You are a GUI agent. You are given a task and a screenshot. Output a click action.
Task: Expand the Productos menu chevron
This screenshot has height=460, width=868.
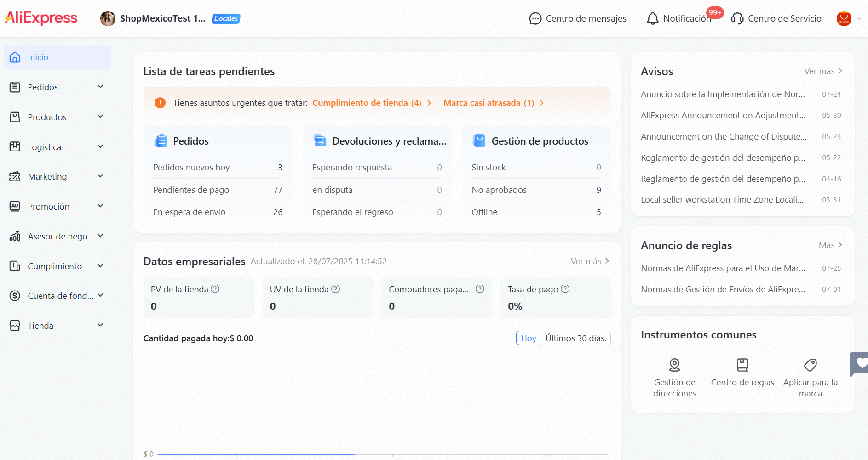point(100,116)
